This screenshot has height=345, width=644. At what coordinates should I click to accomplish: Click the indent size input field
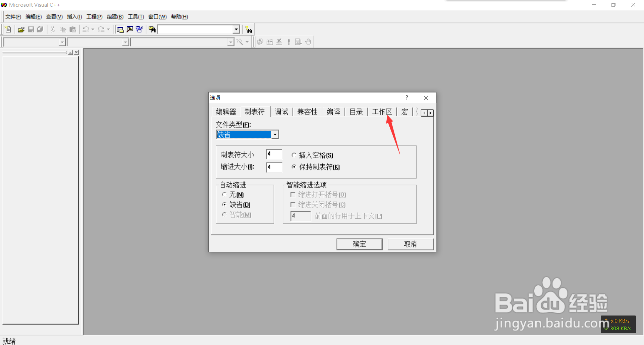(x=274, y=167)
